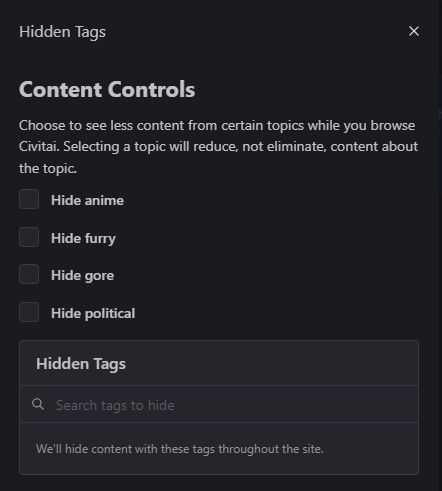Click the 'Hide furry' label text
The image size is (442, 491).
83,239
